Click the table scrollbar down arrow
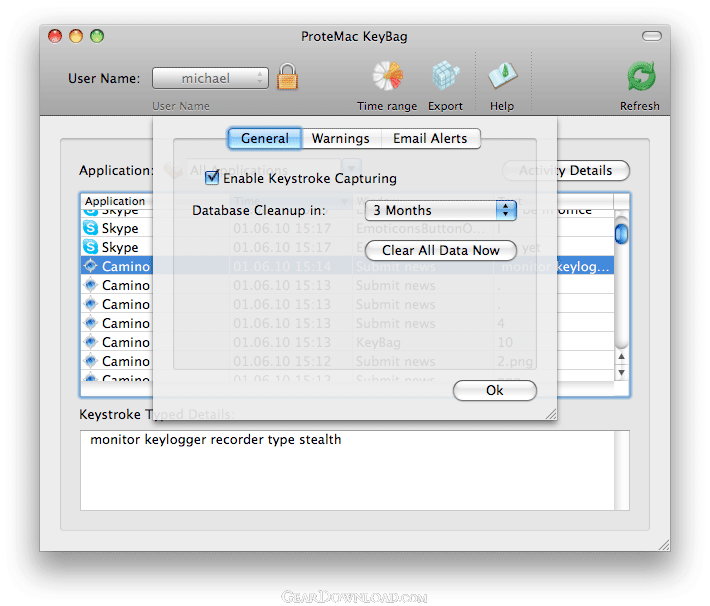 tap(622, 373)
